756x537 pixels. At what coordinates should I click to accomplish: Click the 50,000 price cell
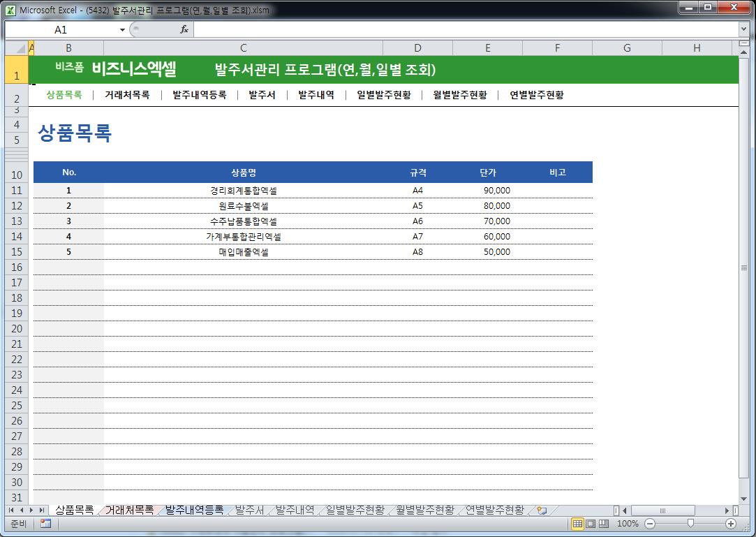(x=487, y=252)
